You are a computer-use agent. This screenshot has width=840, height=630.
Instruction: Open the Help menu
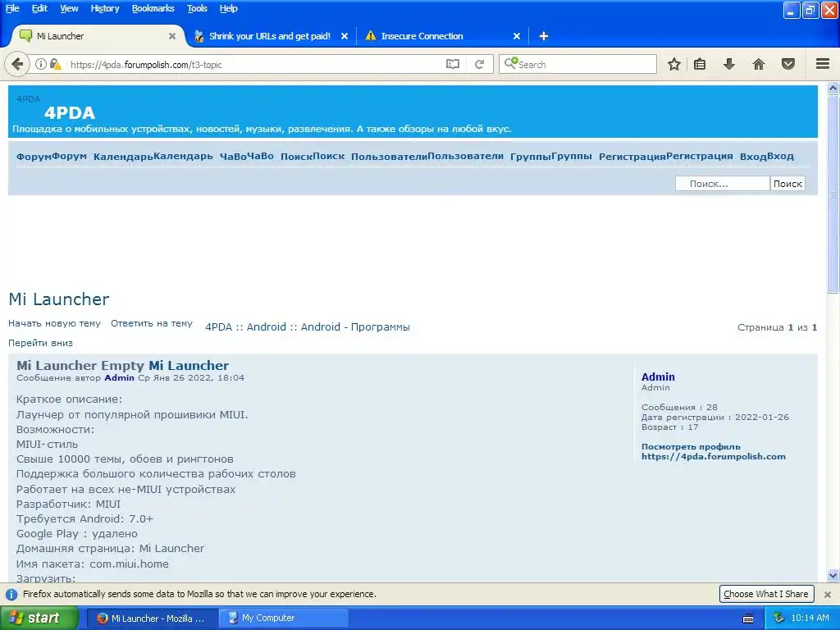pyautogui.click(x=228, y=8)
